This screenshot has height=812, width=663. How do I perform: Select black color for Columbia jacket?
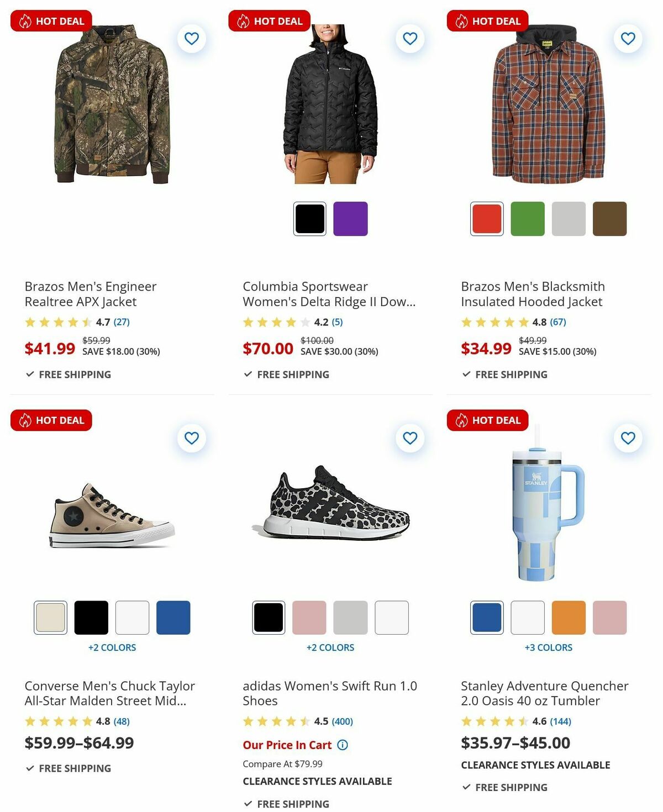[309, 219]
